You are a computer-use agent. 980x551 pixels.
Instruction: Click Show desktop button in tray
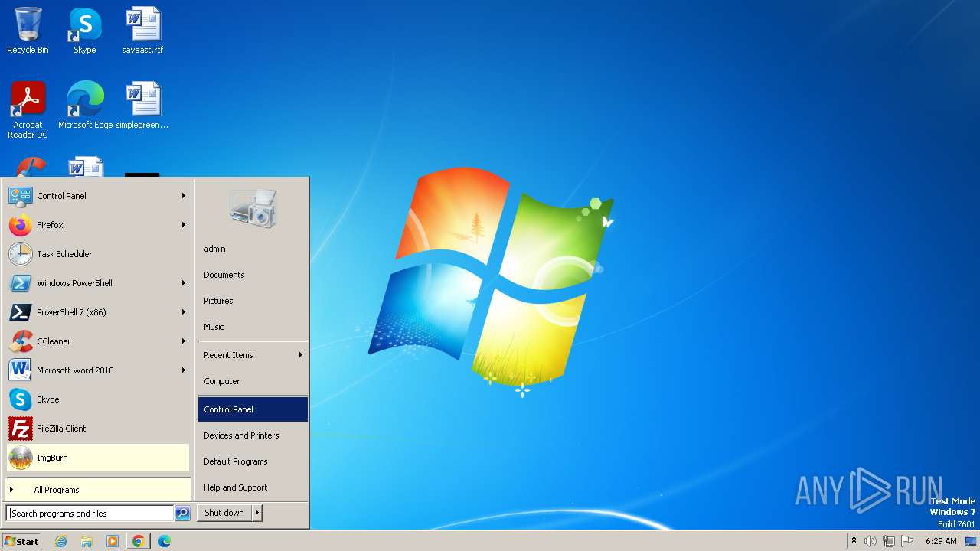[971, 541]
